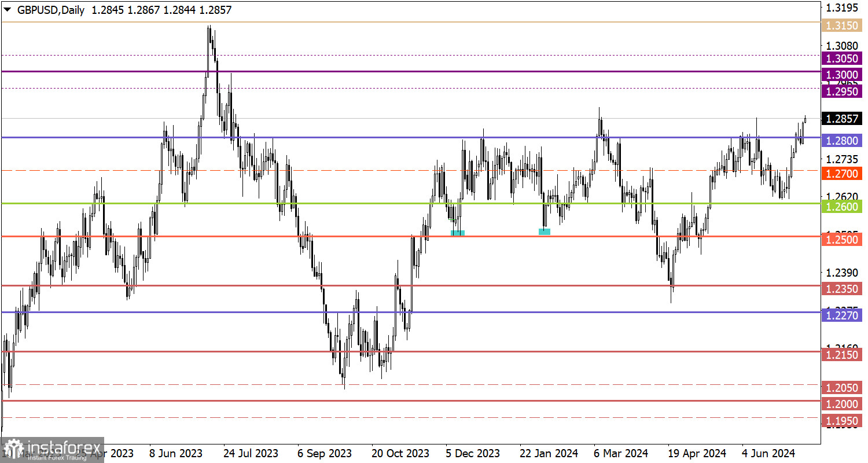This screenshot has height=463, width=868.
Task: Click the 5 Dec 2023 date label
Action: [474, 453]
